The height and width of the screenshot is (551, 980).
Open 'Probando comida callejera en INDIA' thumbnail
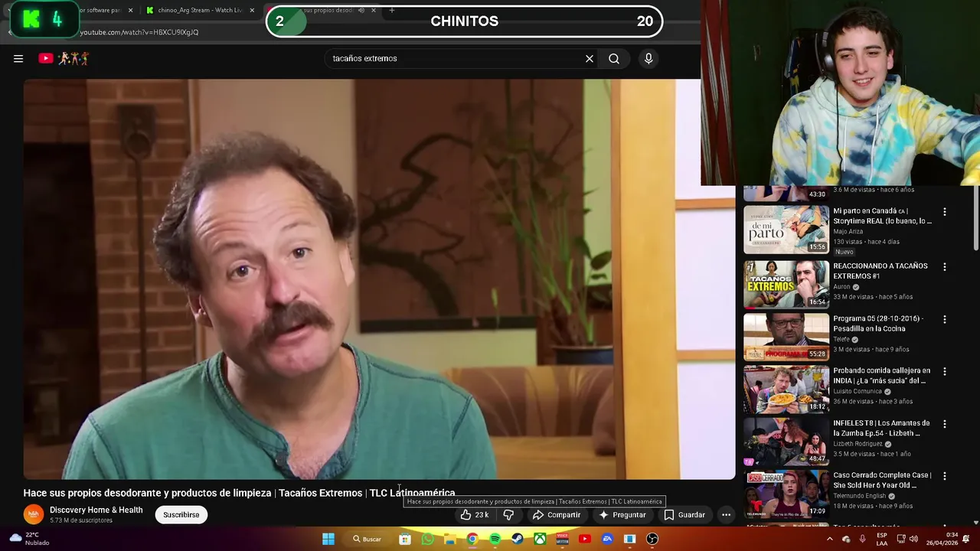[786, 389]
